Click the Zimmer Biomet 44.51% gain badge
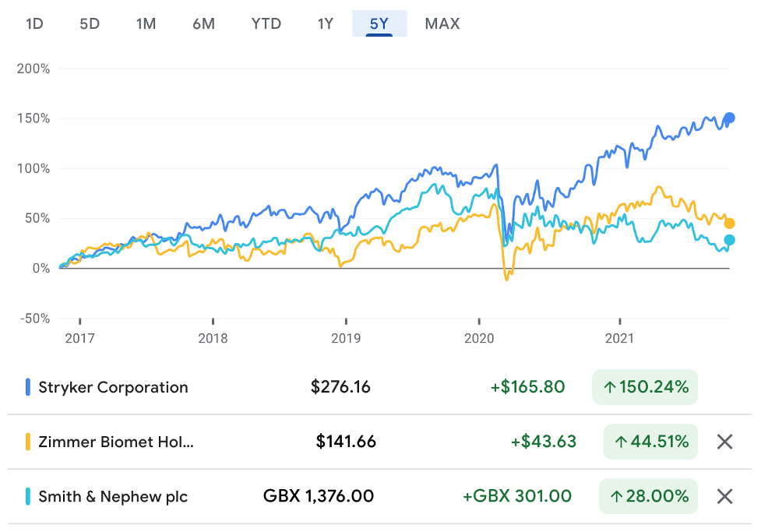 pyautogui.click(x=650, y=442)
